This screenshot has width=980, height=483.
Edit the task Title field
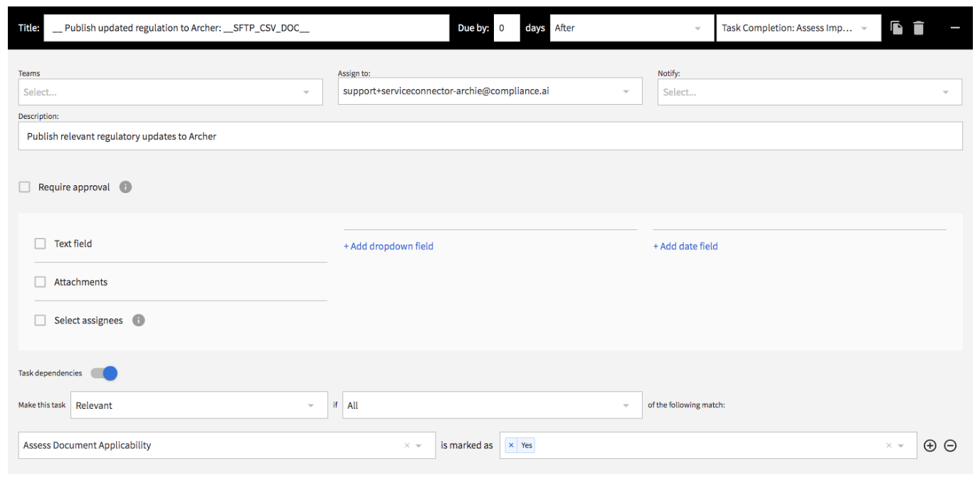pyautogui.click(x=246, y=28)
